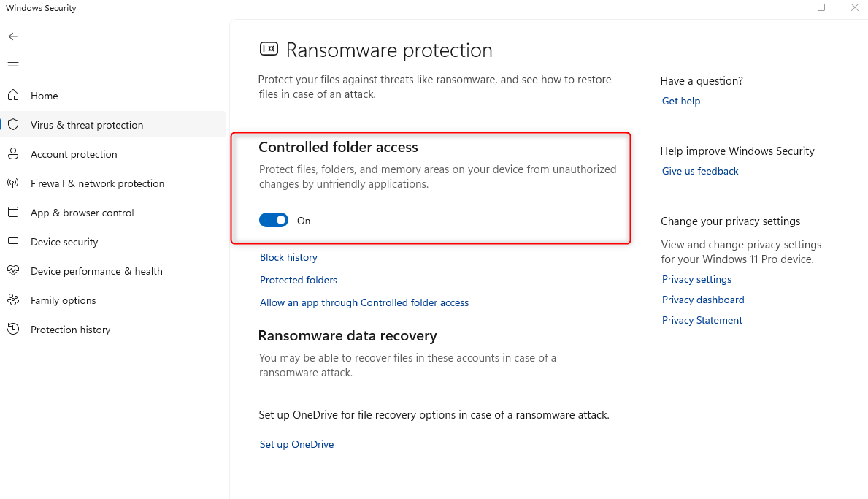View Protected folders

[x=298, y=280]
